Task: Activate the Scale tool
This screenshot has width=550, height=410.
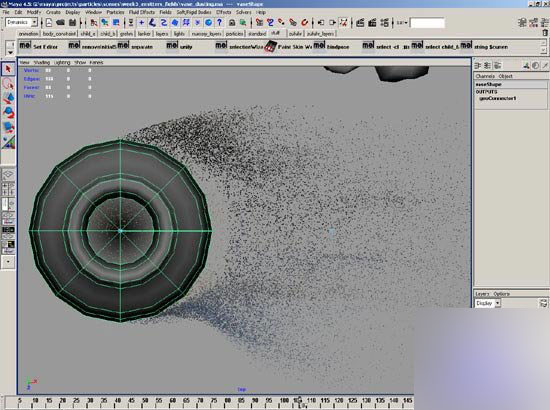Action: click(x=8, y=127)
